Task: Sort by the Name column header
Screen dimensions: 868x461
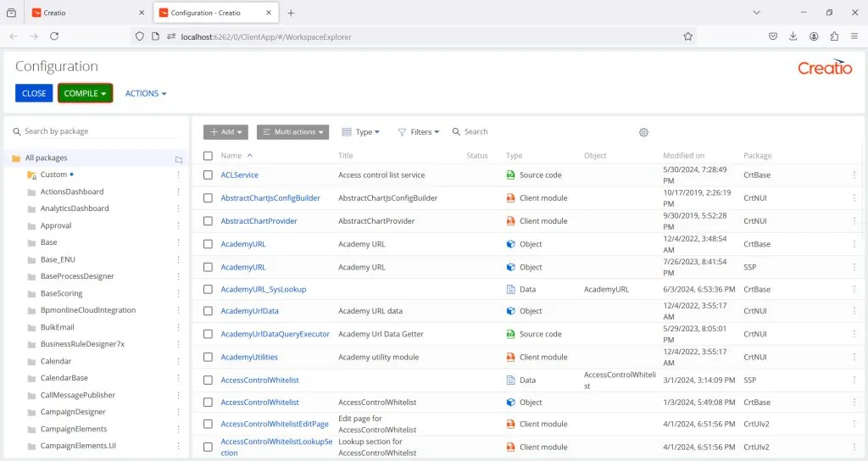Action: pyautogui.click(x=231, y=156)
